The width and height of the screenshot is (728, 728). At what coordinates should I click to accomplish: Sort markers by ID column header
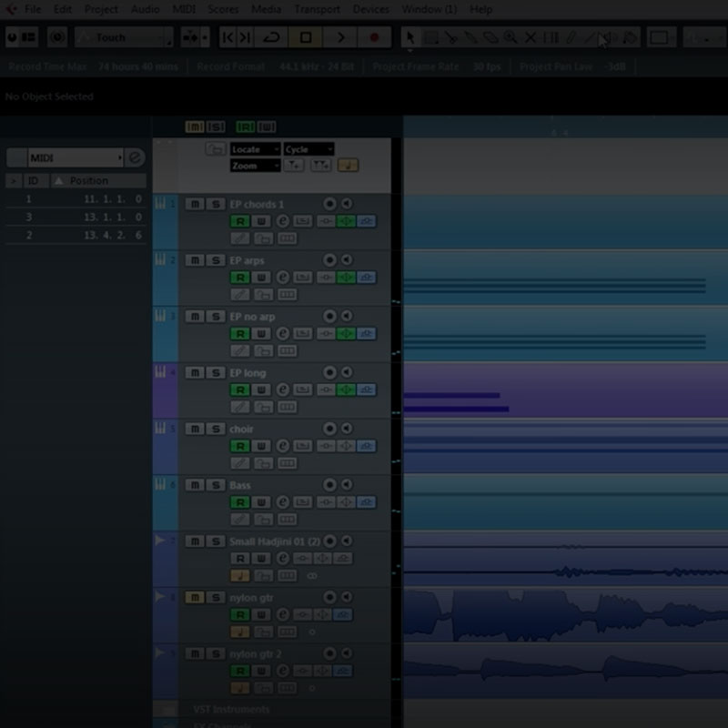tap(35, 180)
